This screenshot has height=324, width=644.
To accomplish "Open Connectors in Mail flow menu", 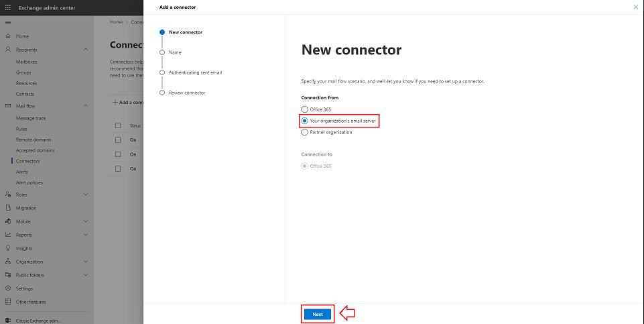I will pos(27,161).
